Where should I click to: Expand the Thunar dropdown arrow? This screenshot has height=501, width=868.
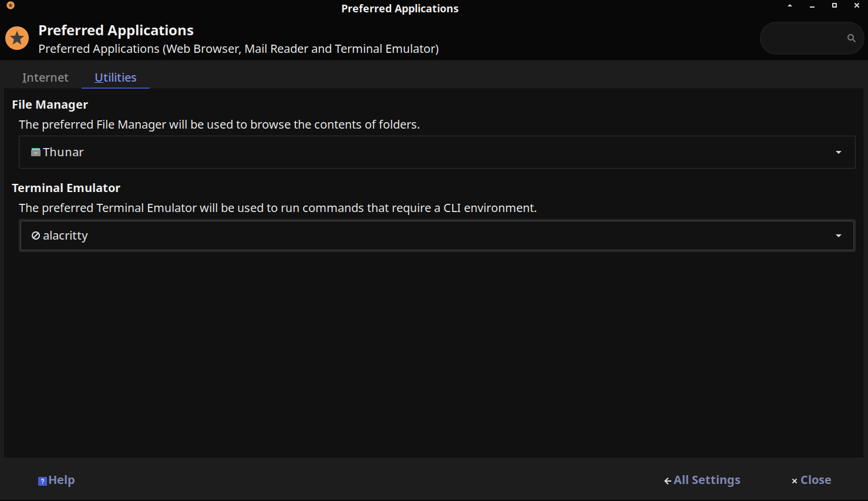(x=838, y=152)
